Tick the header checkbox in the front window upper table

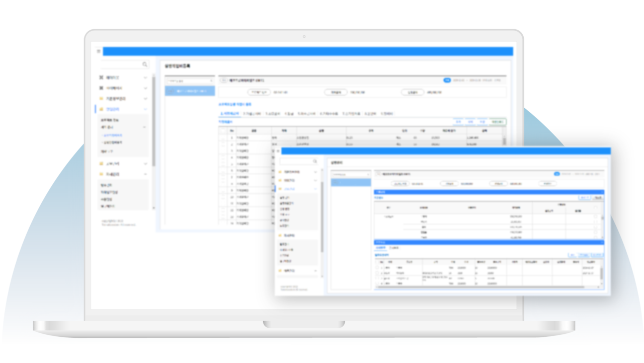click(596, 207)
